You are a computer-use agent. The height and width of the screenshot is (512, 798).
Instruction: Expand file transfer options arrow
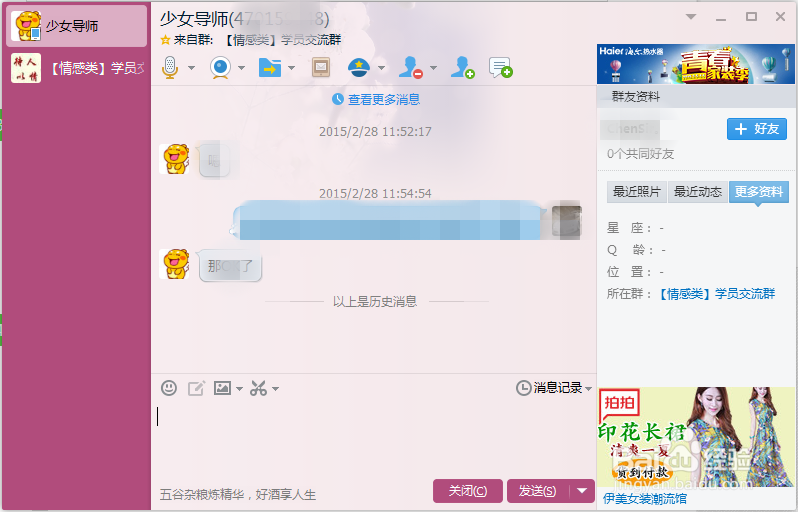pyautogui.click(x=291, y=68)
